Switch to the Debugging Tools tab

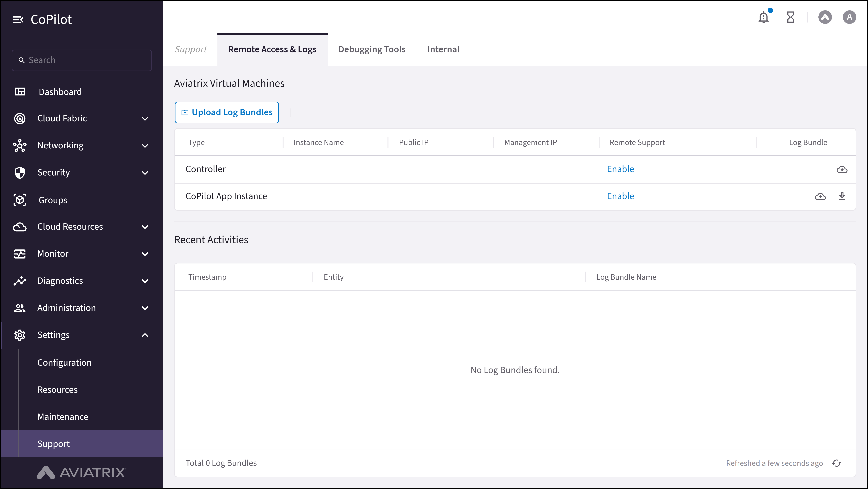coord(372,49)
